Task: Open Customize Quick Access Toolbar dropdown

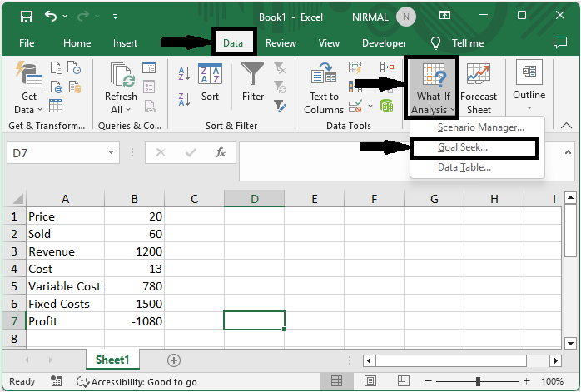Action: tap(115, 17)
